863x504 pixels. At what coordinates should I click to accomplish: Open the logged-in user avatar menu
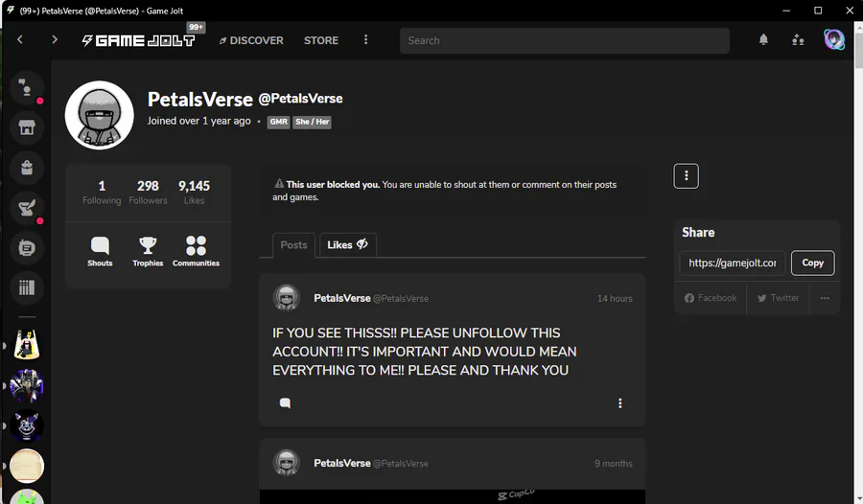tap(834, 39)
